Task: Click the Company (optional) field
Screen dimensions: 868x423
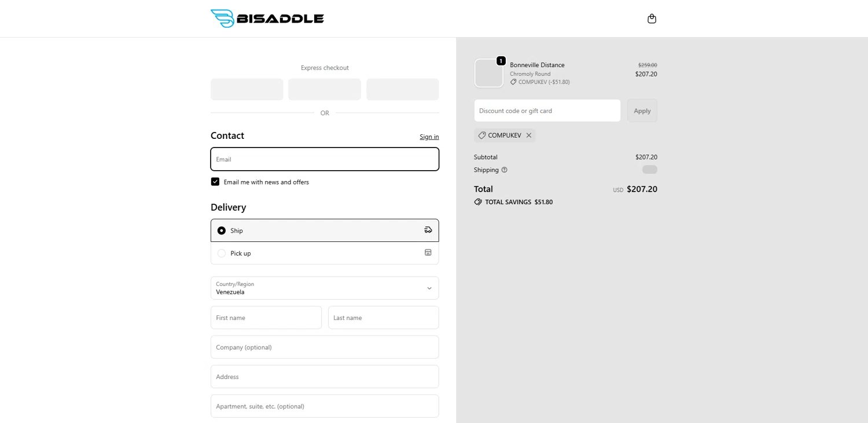Action: 325,347
